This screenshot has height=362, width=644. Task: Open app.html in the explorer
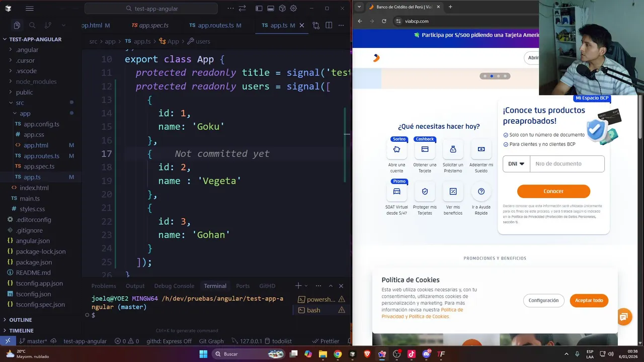(x=36, y=145)
